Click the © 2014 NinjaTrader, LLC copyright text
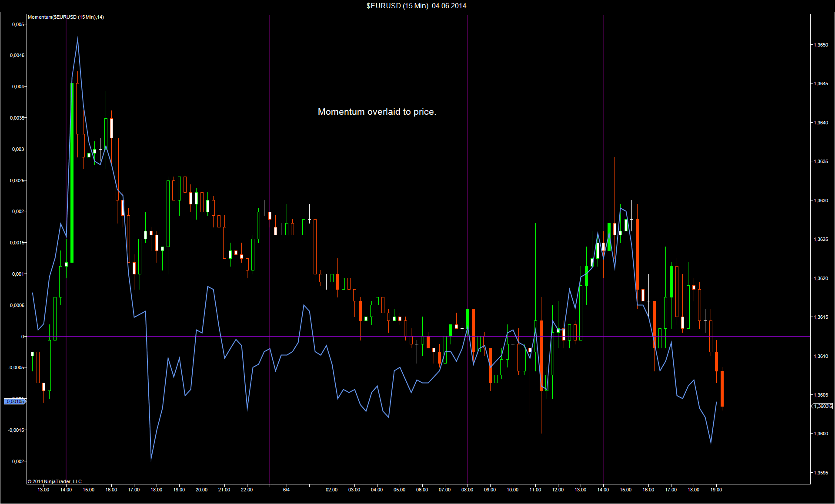The width and height of the screenshot is (835, 504). tap(55, 481)
